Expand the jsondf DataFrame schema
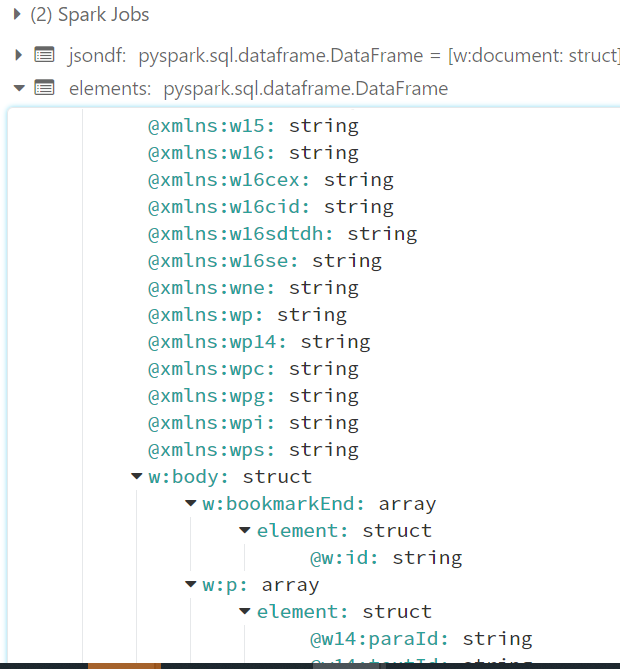The image size is (620, 669). point(19,54)
